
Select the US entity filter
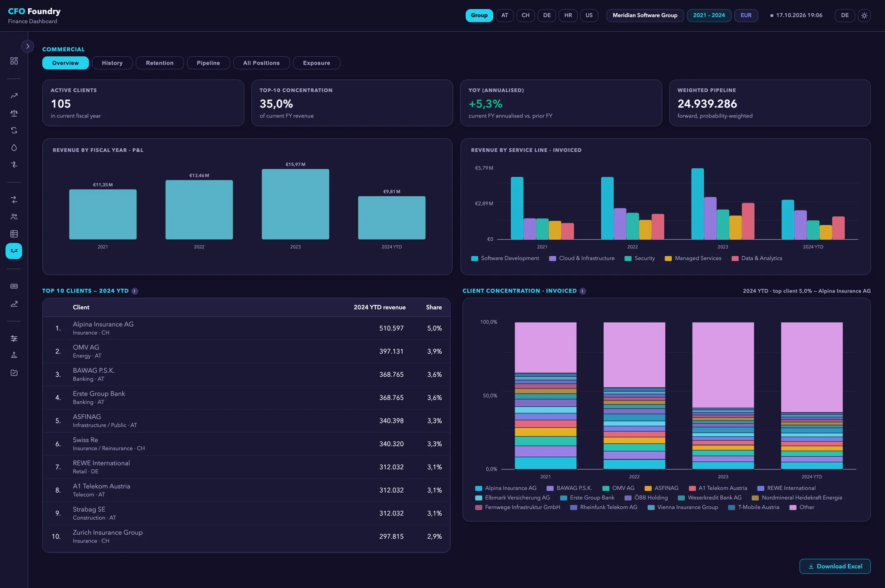[x=589, y=15]
